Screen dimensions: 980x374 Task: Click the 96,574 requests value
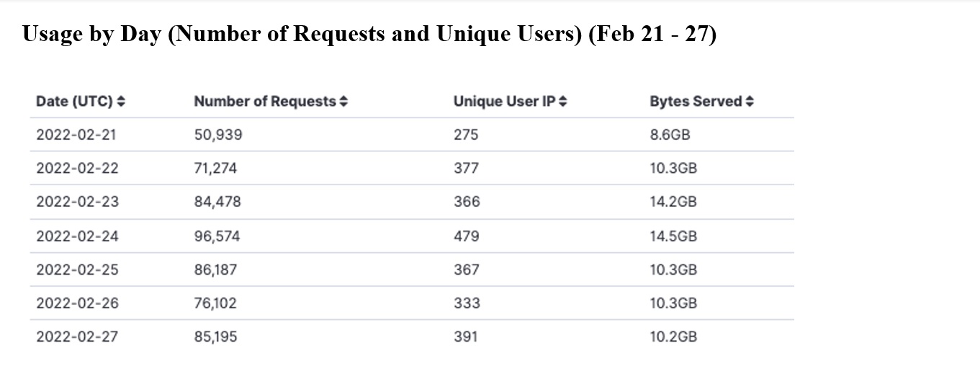click(x=217, y=236)
